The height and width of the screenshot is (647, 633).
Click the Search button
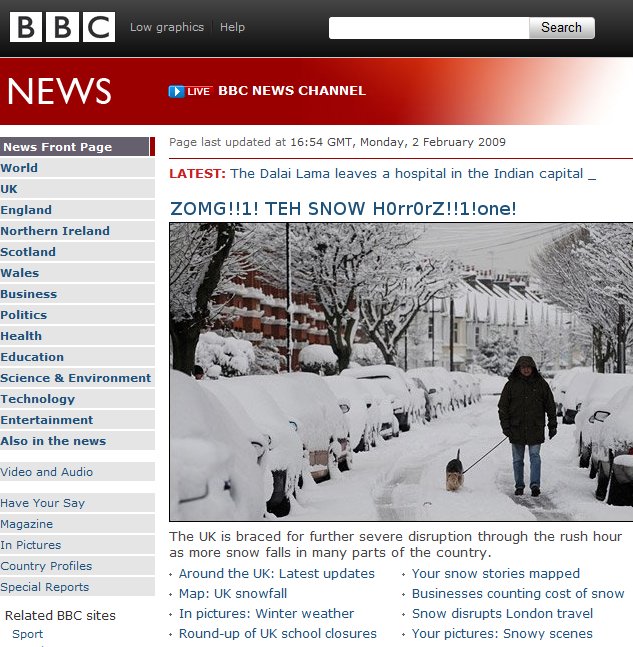[562, 28]
